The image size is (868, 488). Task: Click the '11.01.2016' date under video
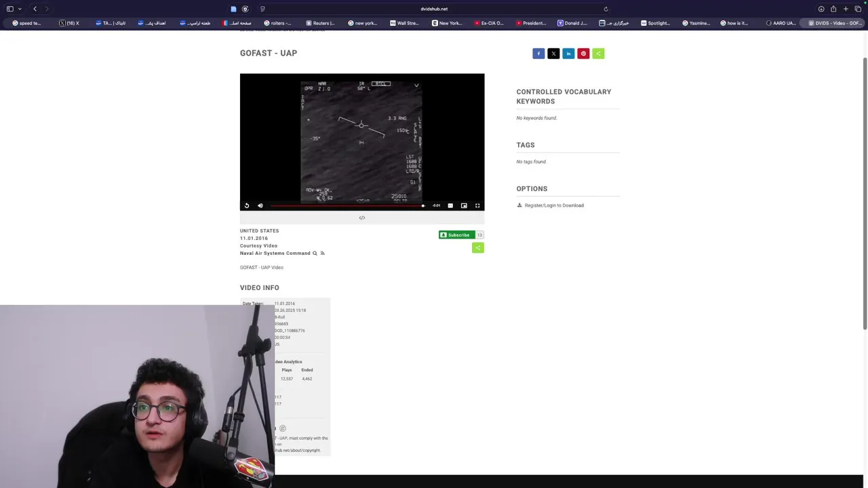[254, 239]
